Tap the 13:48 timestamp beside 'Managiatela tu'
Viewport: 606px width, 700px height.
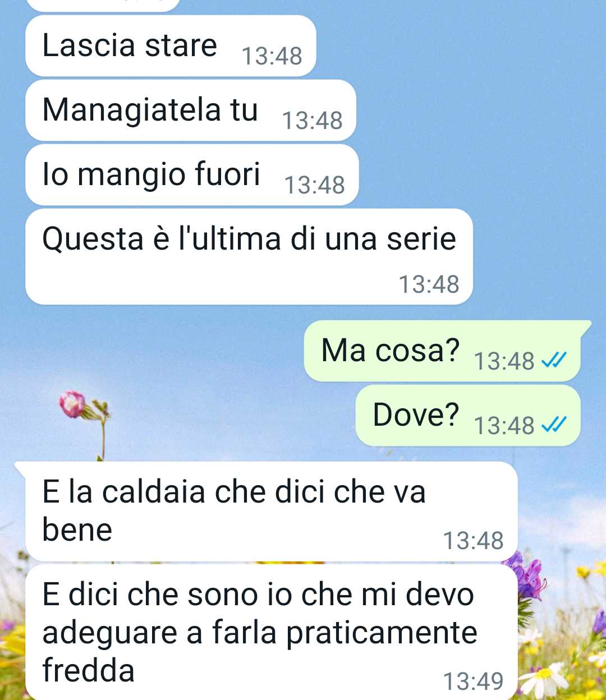pyautogui.click(x=312, y=121)
